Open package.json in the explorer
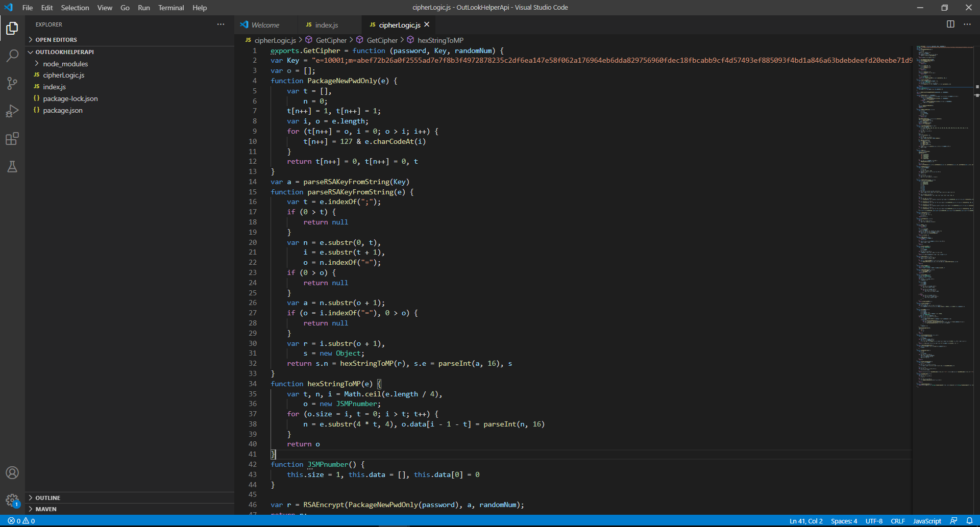 click(63, 110)
